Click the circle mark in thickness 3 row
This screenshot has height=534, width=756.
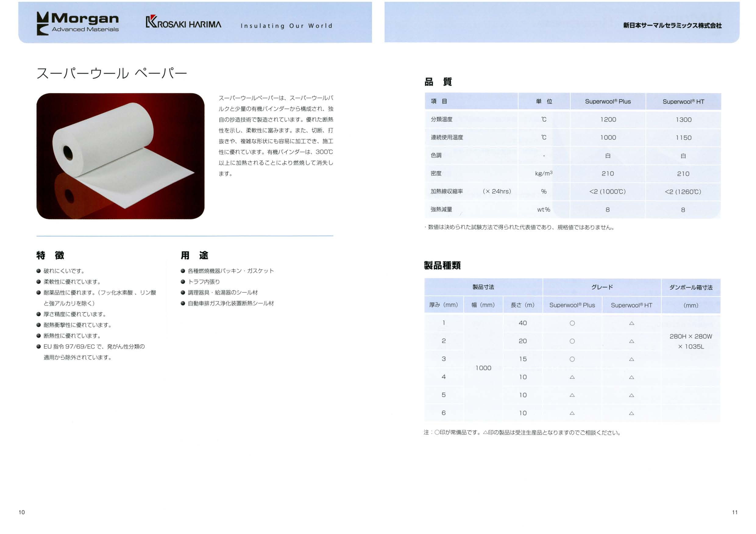572,359
